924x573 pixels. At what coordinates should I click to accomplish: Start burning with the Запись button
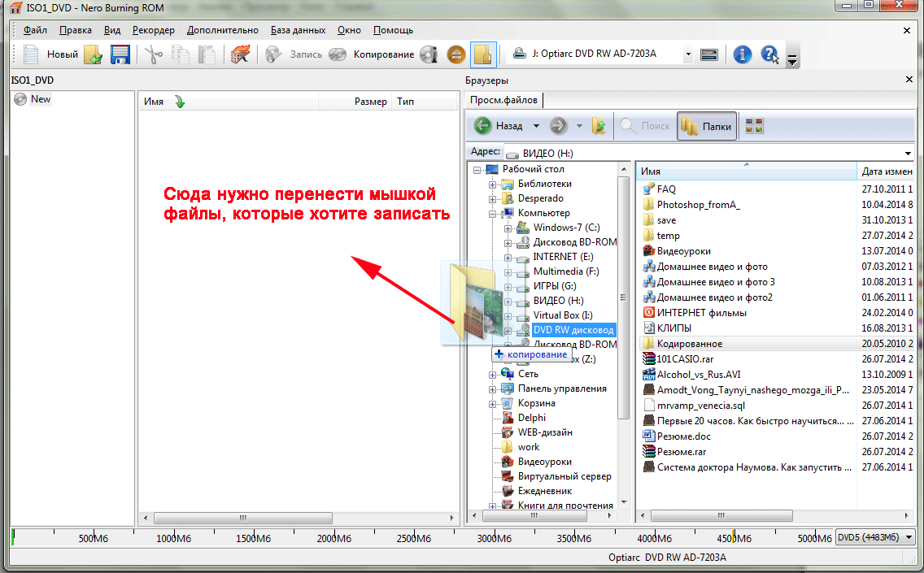click(294, 54)
